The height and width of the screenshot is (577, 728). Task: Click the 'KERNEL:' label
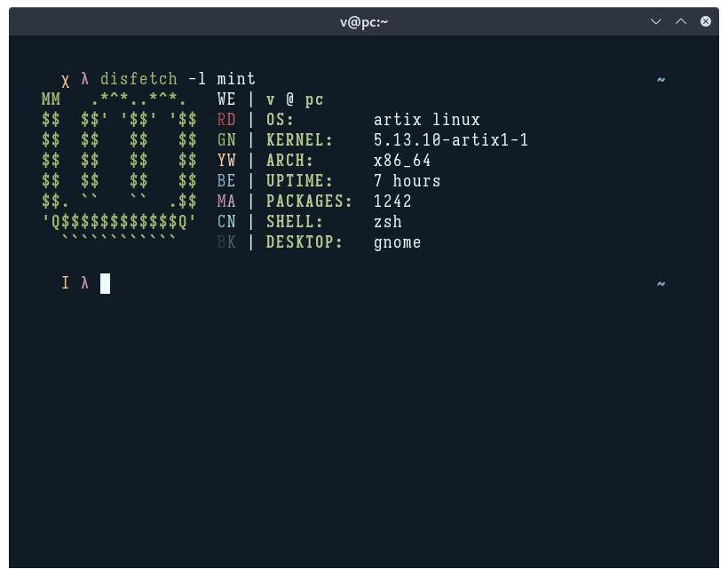[x=299, y=140]
